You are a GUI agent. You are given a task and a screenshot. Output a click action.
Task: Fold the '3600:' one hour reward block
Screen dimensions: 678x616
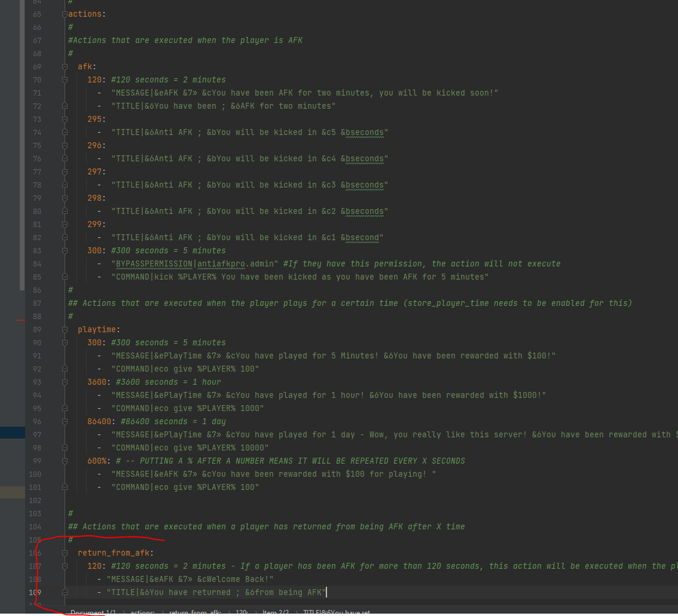[65, 382]
